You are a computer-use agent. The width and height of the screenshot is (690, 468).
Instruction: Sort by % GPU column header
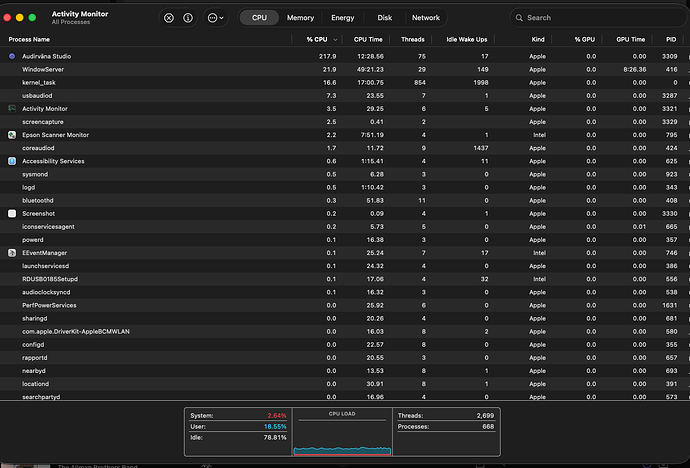pos(584,39)
